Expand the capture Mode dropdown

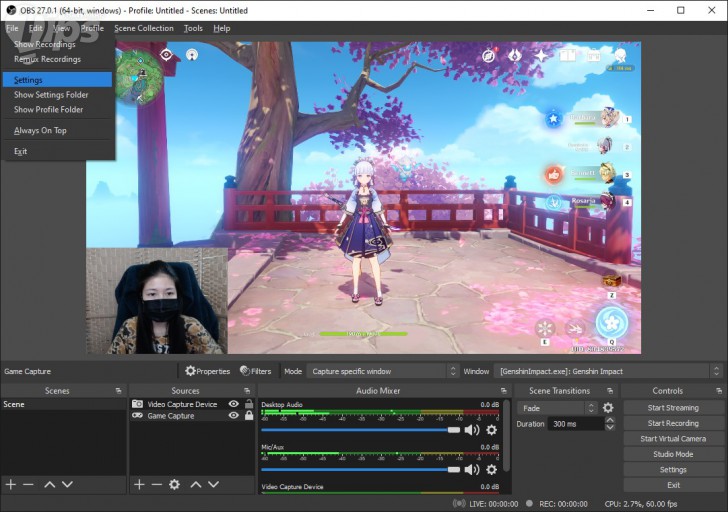[x=383, y=371]
